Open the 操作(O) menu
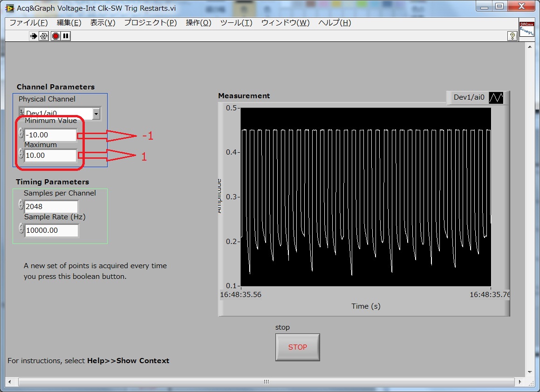Image resolution: width=540 pixels, height=392 pixels. point(198,23)
